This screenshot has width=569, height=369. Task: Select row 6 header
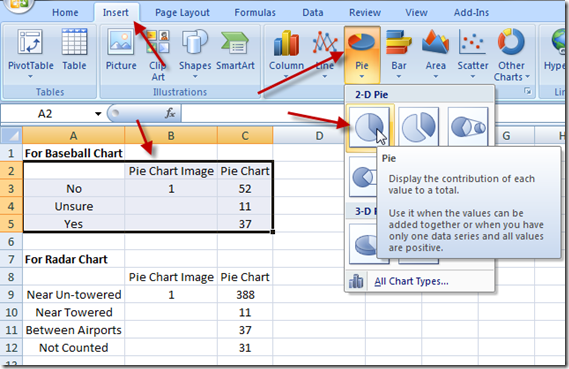click(11, 242)
